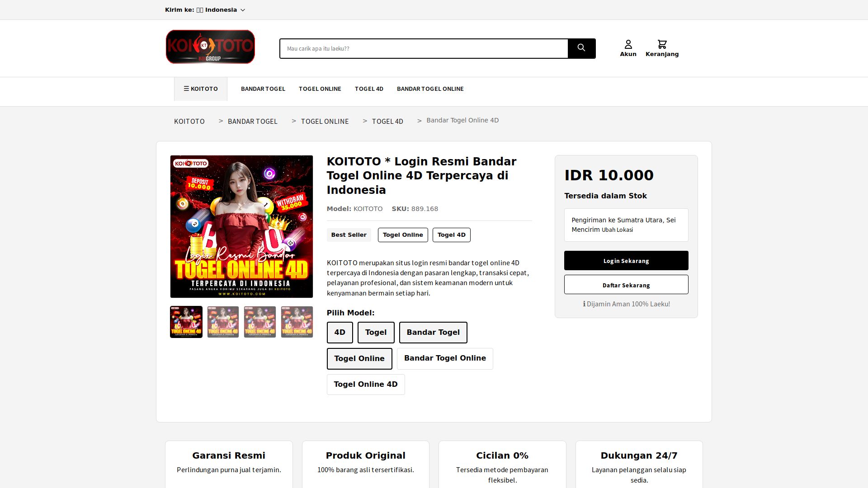The width and height of the screenshot is (868, 488).
Task: Click the SKU 889.168 text
Action: coord(415,209)
